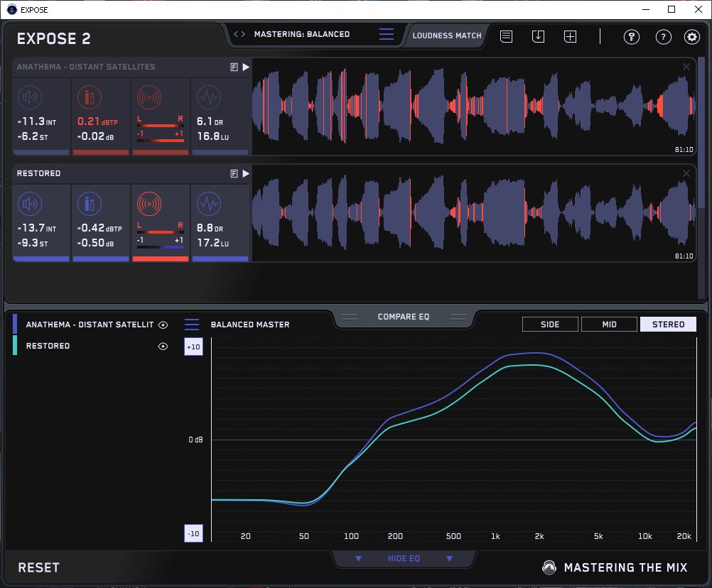712x588 pixels.
Task: Click the help question mark icon
Action: pyautogui.click(x=663, y=37)
